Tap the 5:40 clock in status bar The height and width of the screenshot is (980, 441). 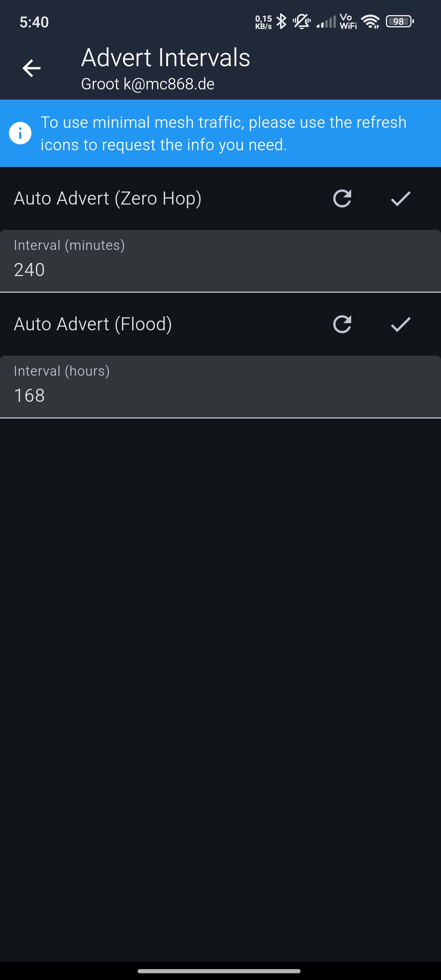(34, 22)
